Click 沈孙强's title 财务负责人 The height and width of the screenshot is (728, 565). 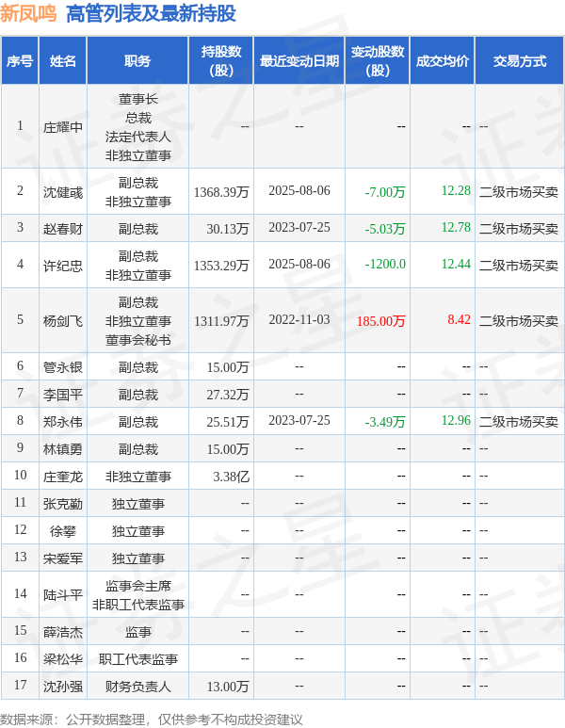[x=137, y=687]
